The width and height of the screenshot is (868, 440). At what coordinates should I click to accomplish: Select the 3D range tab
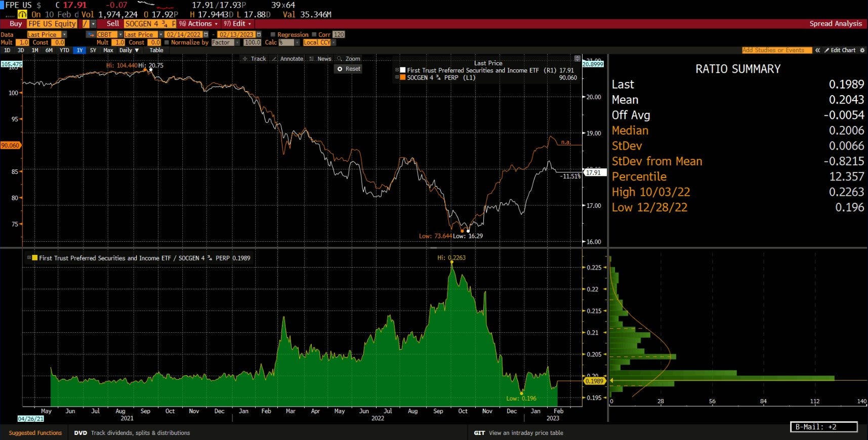click(21, 50)
